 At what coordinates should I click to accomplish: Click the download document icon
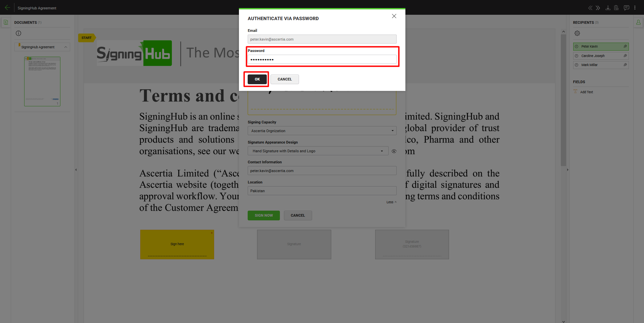pyautogui.click(x=608, y=8)
